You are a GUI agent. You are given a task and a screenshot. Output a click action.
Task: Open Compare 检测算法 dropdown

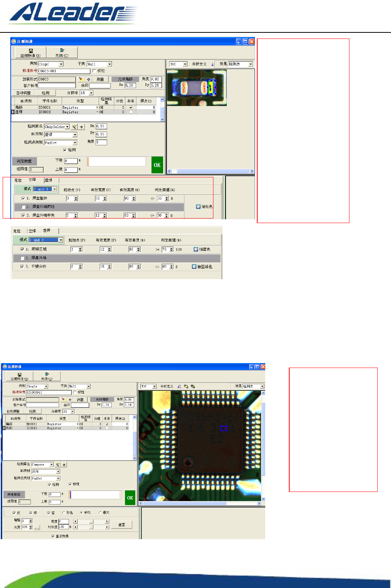(51, 464)
